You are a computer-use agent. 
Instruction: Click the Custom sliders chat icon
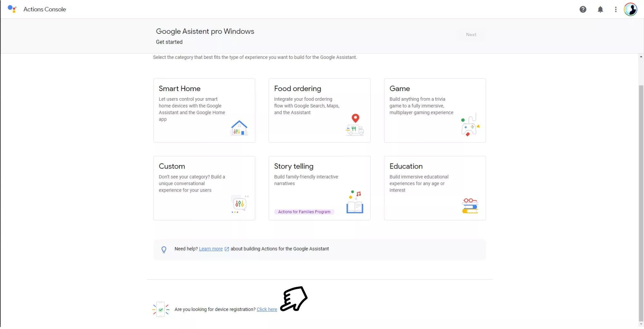click(x=240, y=204)
